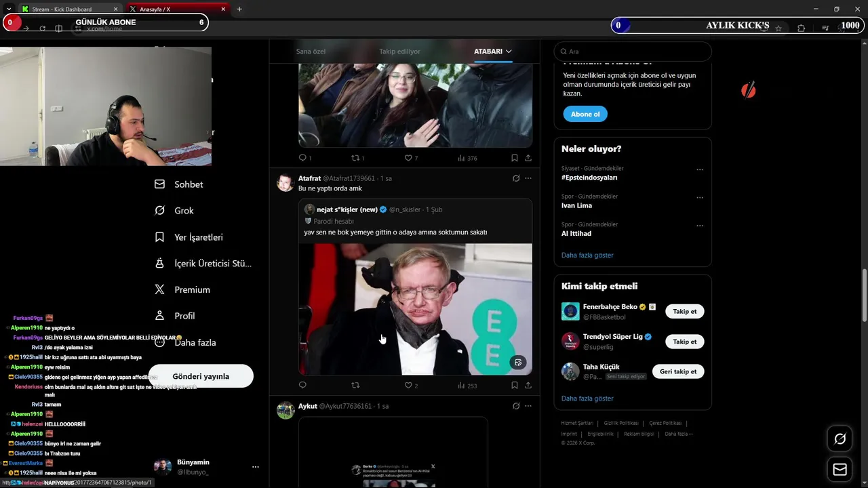Open Sohbet in X sidebar
This screenshot has height=488, width=868.
179,184
